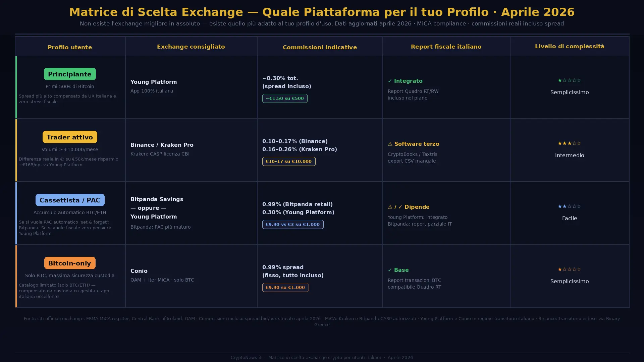Click the CryptoNews.it footer link
This screenshot has width=644, height=362.
pyautogui.click(x=246, y=357)
